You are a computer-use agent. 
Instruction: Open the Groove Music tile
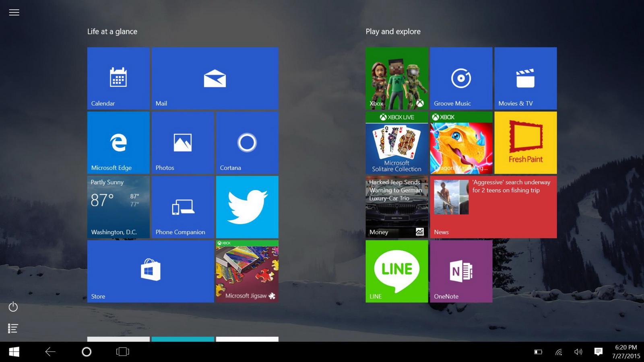461,78
